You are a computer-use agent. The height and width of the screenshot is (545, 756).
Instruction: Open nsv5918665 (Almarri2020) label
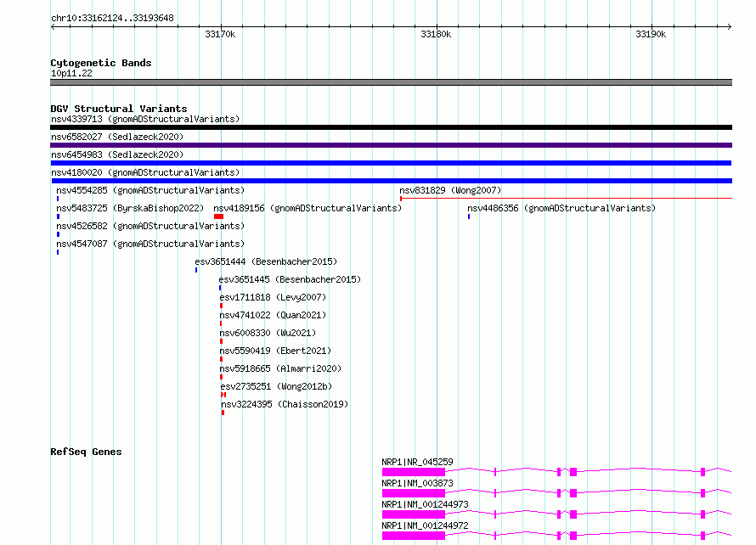280,368
